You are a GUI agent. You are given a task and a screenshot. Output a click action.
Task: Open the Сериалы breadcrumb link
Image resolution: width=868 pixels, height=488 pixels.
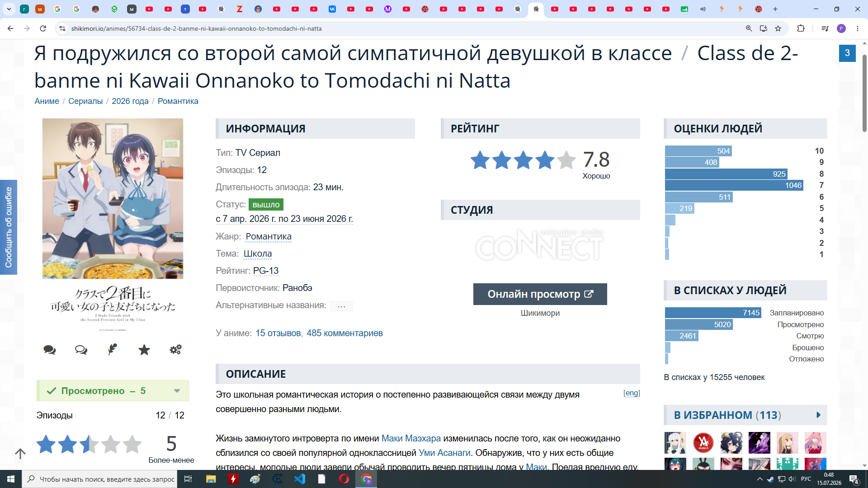pos(85,101)
